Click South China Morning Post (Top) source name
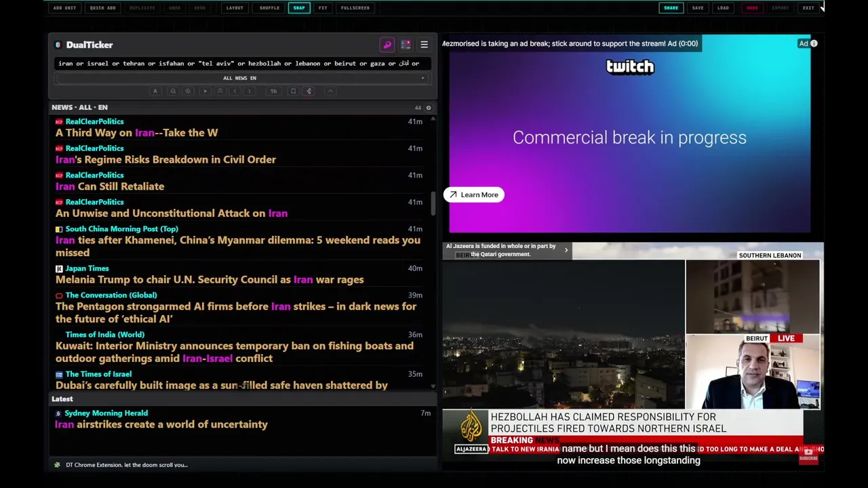This screenshot has width=868, height=488. click(121, 229)
